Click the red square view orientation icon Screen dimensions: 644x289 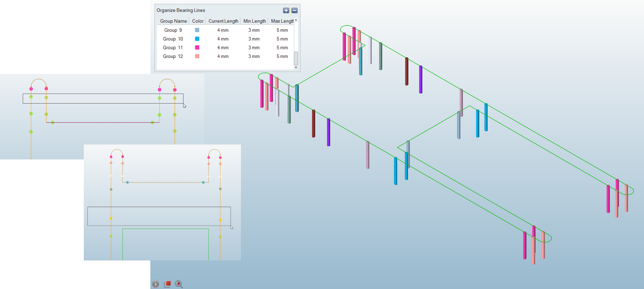[x=167, y=284]
